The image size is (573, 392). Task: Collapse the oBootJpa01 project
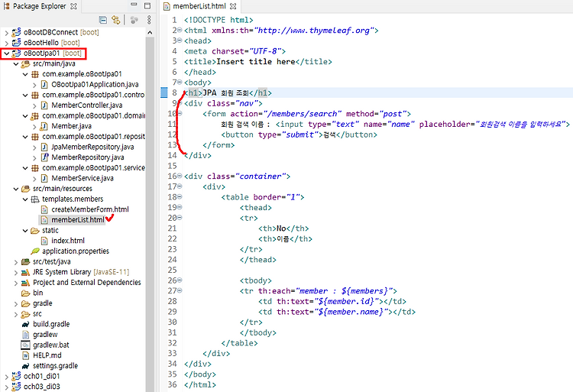coord(6,53)
